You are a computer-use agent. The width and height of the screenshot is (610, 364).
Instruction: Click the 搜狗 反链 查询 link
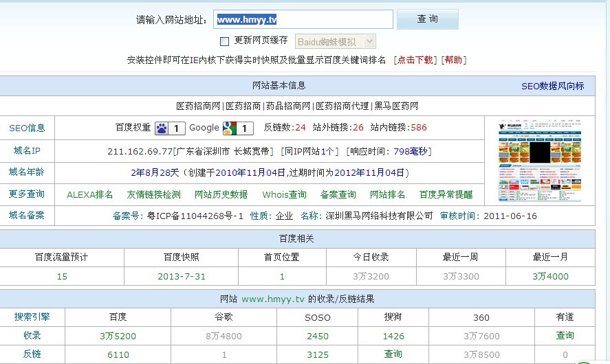pyautogui.click(x=393, y=354)
